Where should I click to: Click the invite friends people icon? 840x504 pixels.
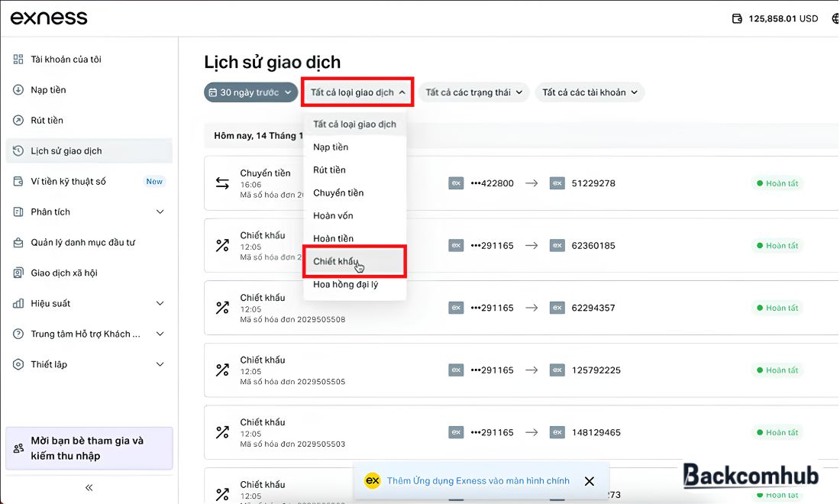click(19, 448)
